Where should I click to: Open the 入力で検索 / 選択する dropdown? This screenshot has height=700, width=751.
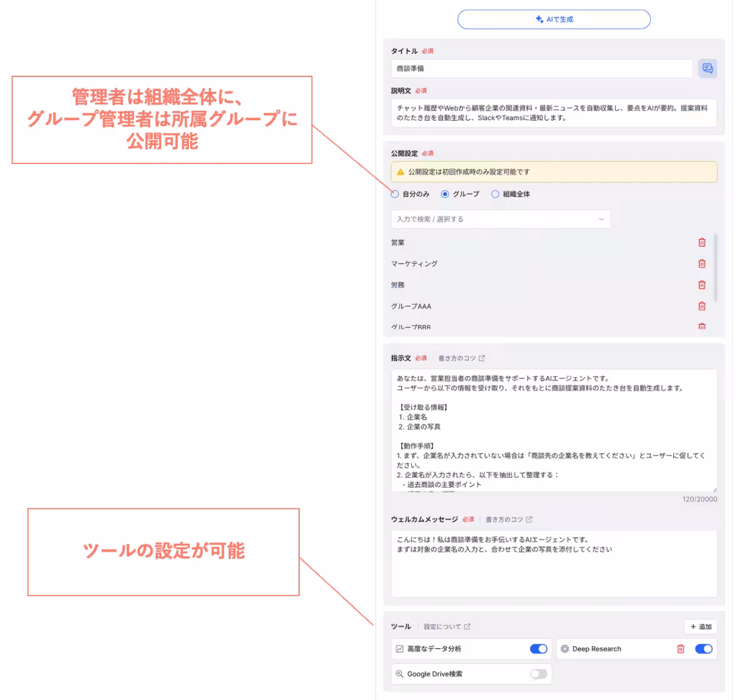(500, 219)
